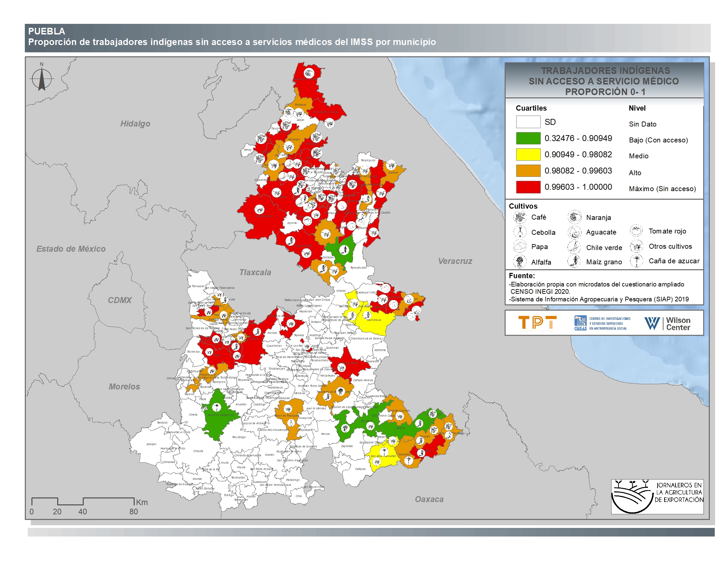728x563 pixels.
Task: Click the Tlaxcala state label
Action: [255, 273]
